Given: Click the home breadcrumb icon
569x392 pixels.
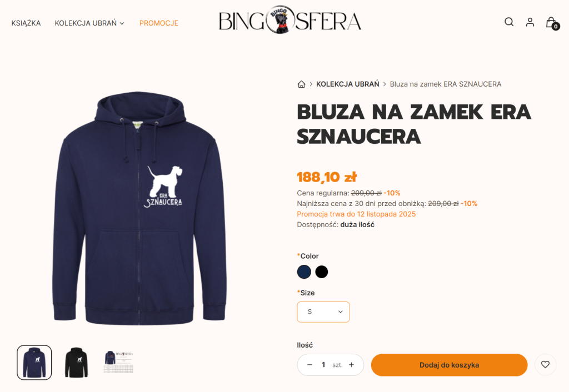Looking at the screenshot, I should tap(301, 84).
